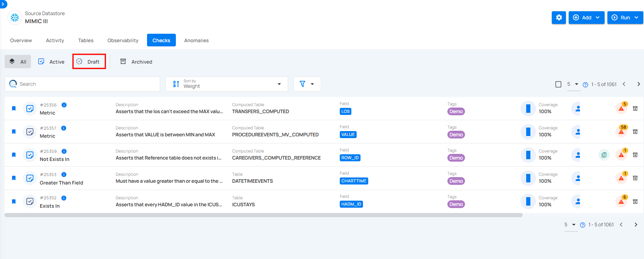Click the clipboard icon in Not Exists In row
The image size is (644, 259).
[x=604, y=155]
